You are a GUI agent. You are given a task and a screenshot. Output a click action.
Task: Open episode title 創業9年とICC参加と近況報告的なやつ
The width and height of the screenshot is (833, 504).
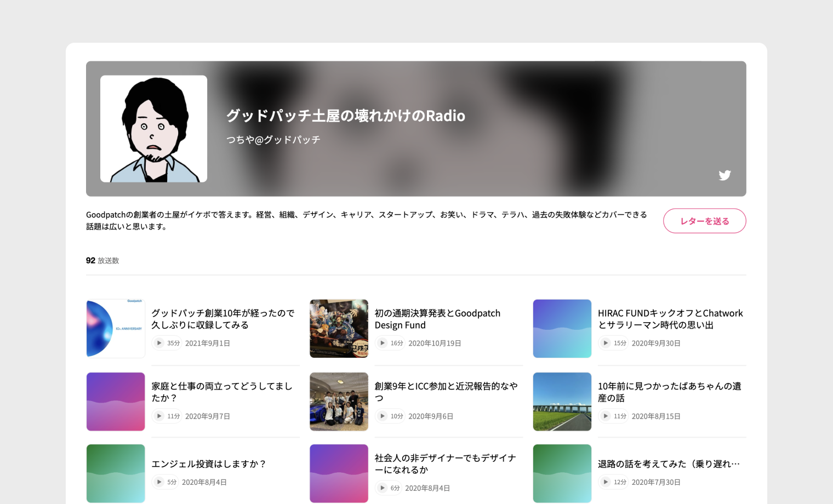pyautogui.click(x=446, y=392)
